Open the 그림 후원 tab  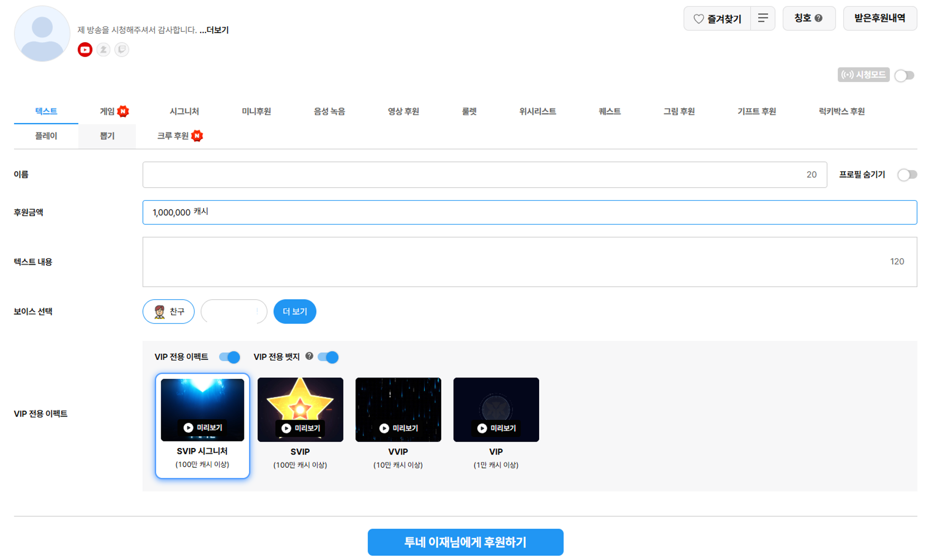[x=679, y=111]
